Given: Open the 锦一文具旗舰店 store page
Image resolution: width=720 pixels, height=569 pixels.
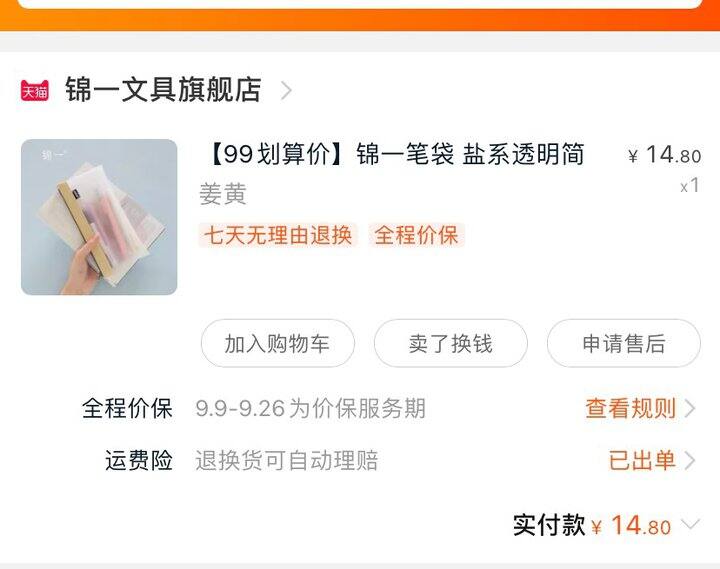Looking at the screenshot, I should [x=163, y=90].
